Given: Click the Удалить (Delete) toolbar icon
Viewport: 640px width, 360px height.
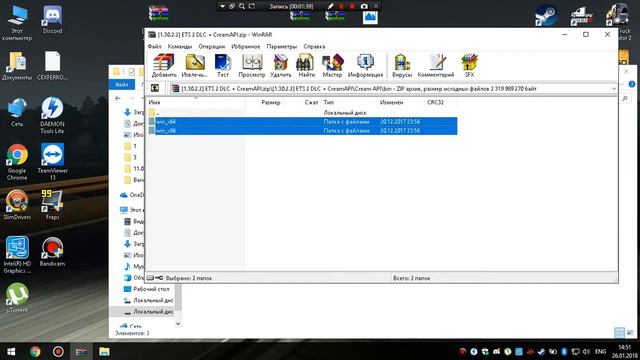Looking at the screenshot, I should tap(280, 66).
